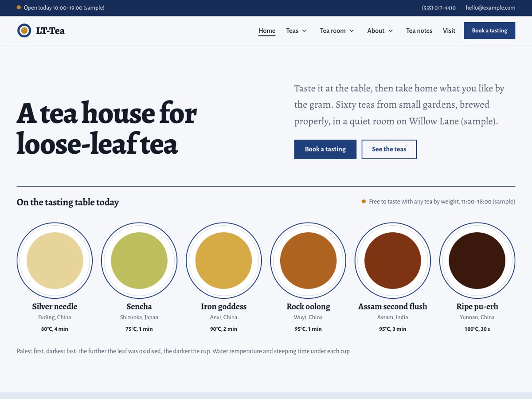Click the Iron goddess name
532x399 pixels.
[x=224, y=306]
